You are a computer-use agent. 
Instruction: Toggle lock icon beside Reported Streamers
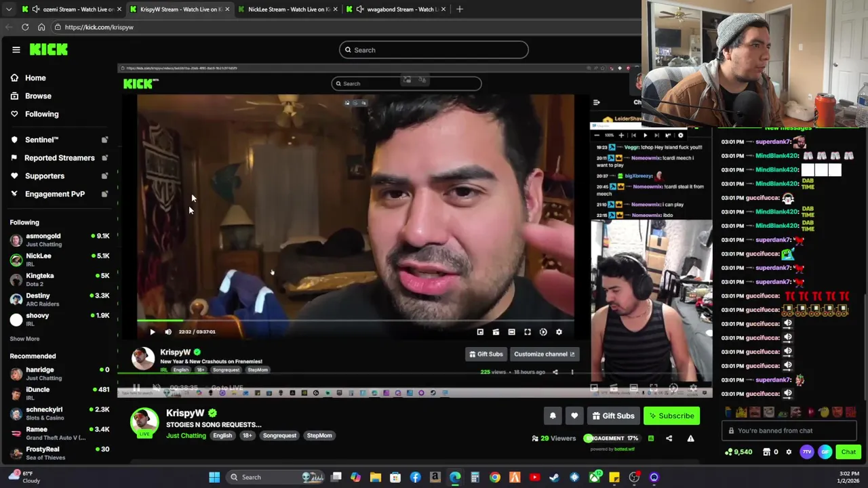tap(104, 158)
